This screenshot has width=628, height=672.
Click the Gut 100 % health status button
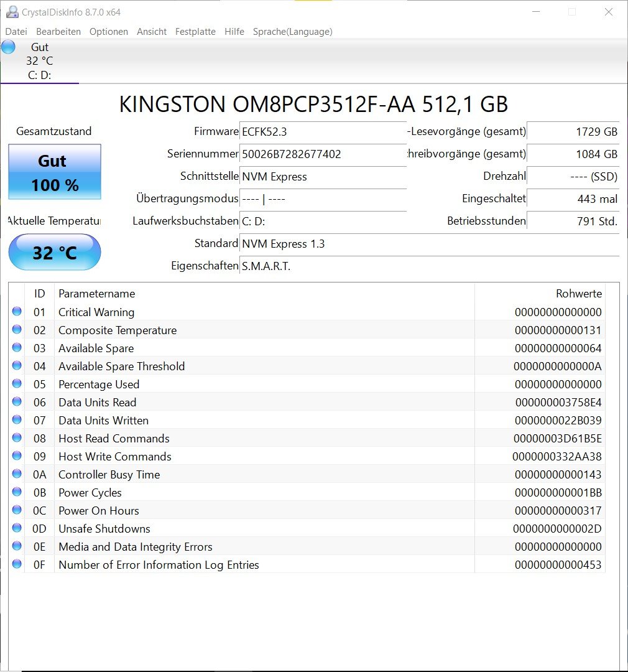pos(55,172)
